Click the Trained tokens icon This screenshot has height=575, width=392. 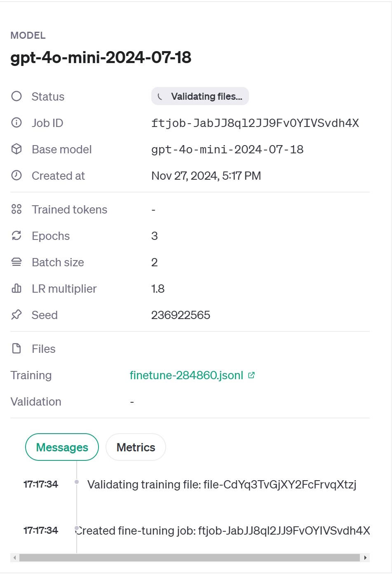click(x=16, y=209)
